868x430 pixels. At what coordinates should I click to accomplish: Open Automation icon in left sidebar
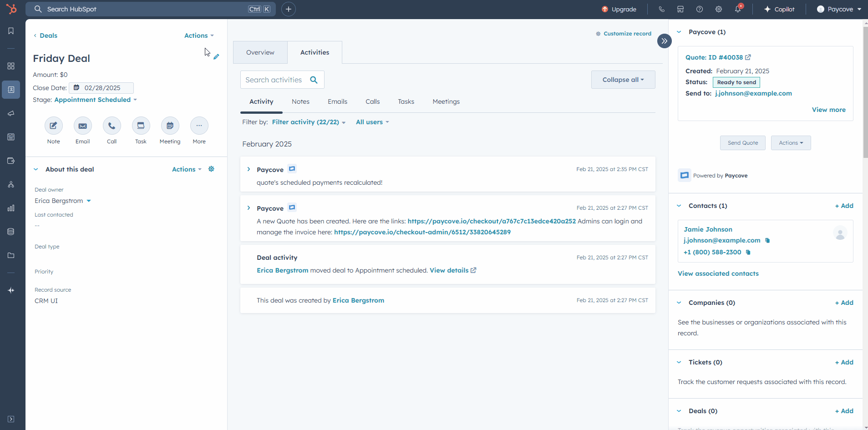[11, 184]
